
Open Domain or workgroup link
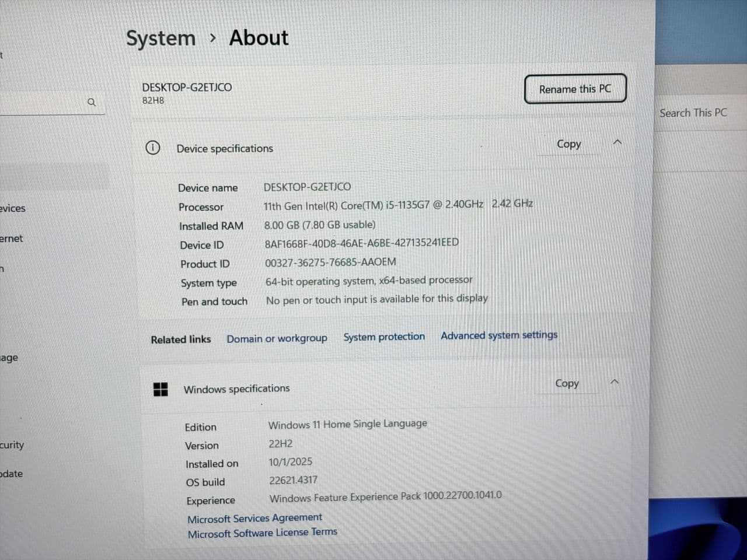tap(277, 338)
